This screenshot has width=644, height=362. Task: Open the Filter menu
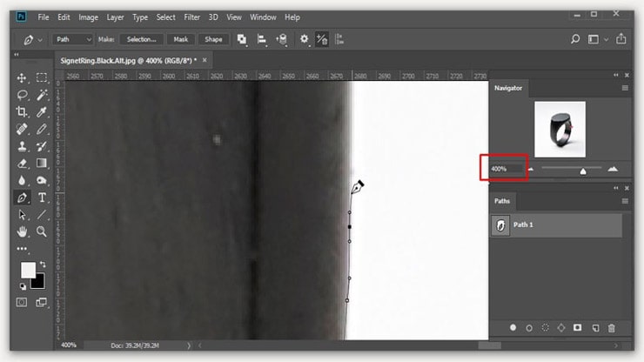pyautogui.click(x=191, y=17)
